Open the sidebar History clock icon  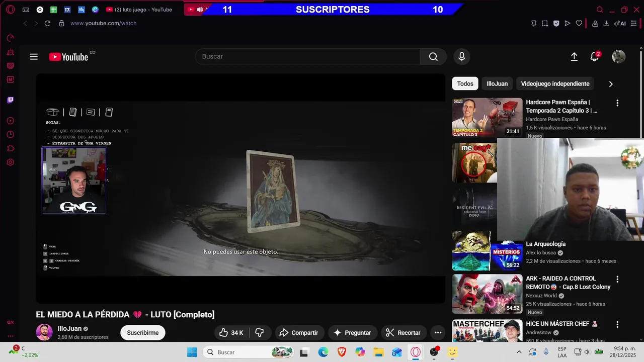coord(11,135)
